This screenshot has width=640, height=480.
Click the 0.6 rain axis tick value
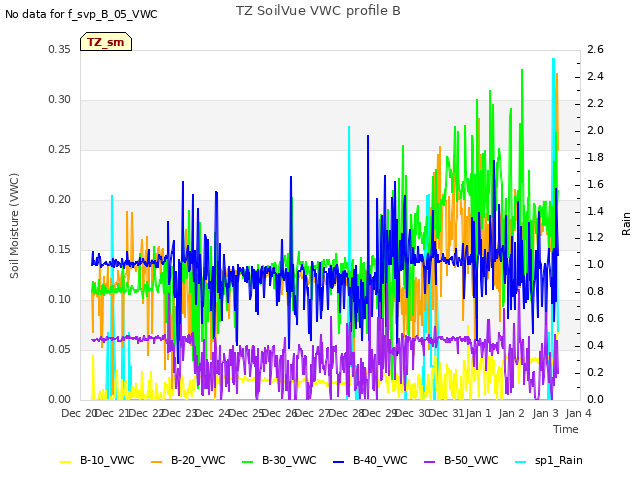click(x=596, y=318)
